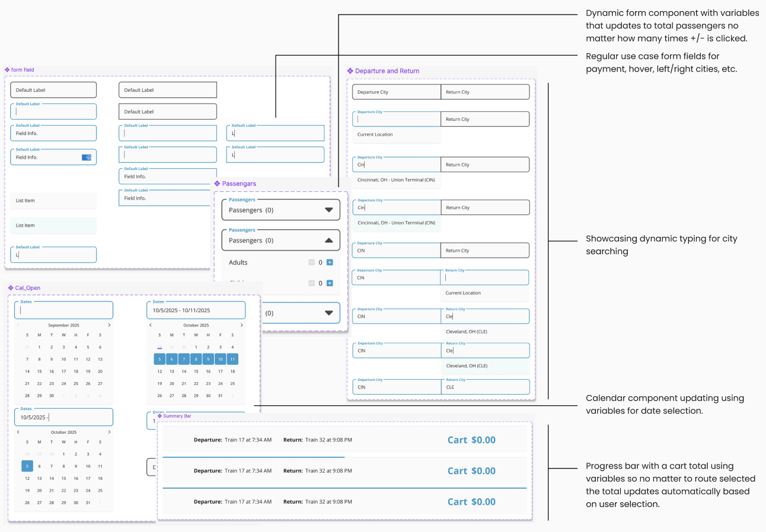Click next arrow on October calendar under '10/5/2025 -'

tap(109, 432)
